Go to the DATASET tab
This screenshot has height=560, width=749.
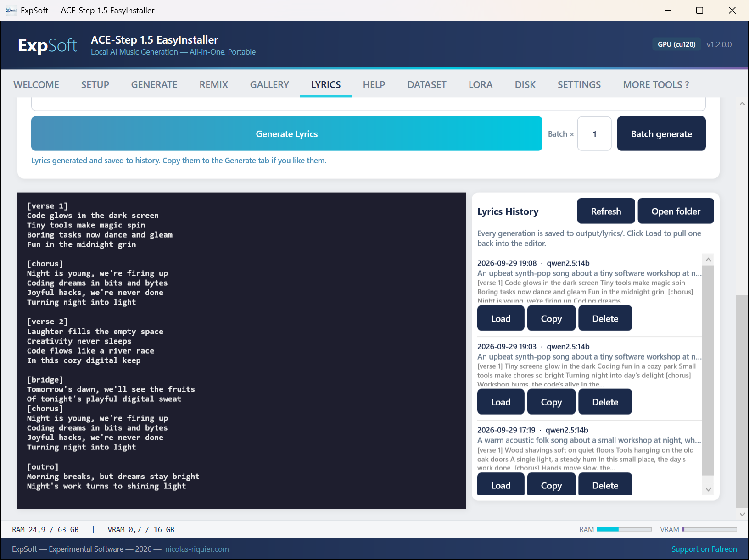(x=427, y=84)
